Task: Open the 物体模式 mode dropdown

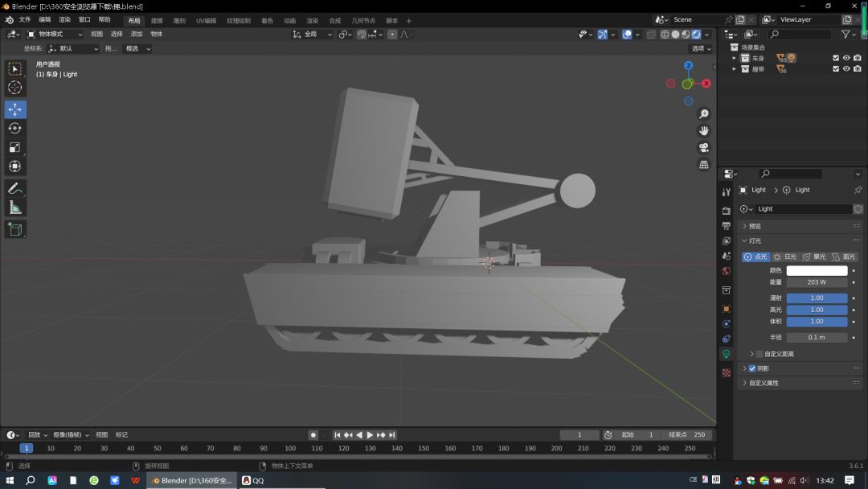Action: [x=55, y=35]
